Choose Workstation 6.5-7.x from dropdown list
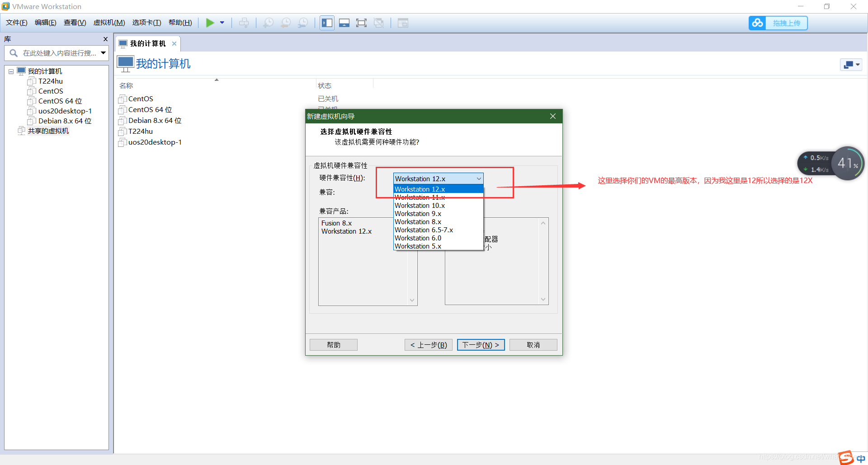Screen dimensions: 868x465 coord(438,230)
